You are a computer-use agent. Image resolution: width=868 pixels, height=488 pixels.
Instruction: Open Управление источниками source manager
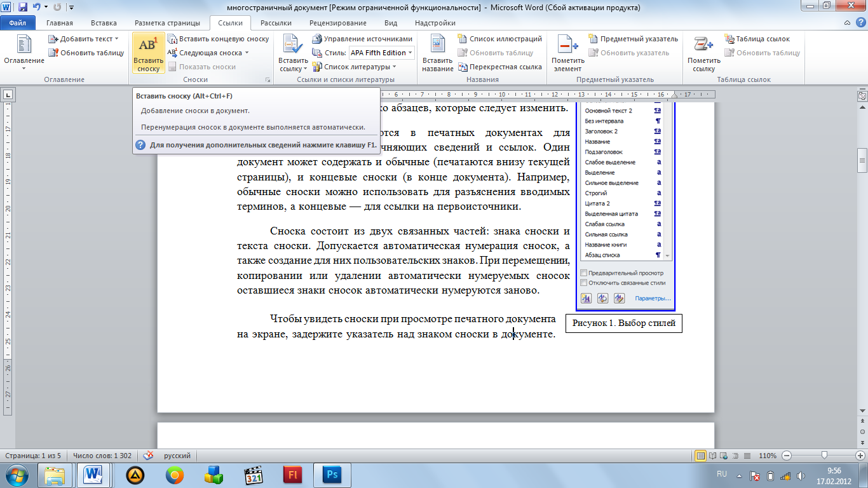tap(363, 39)
